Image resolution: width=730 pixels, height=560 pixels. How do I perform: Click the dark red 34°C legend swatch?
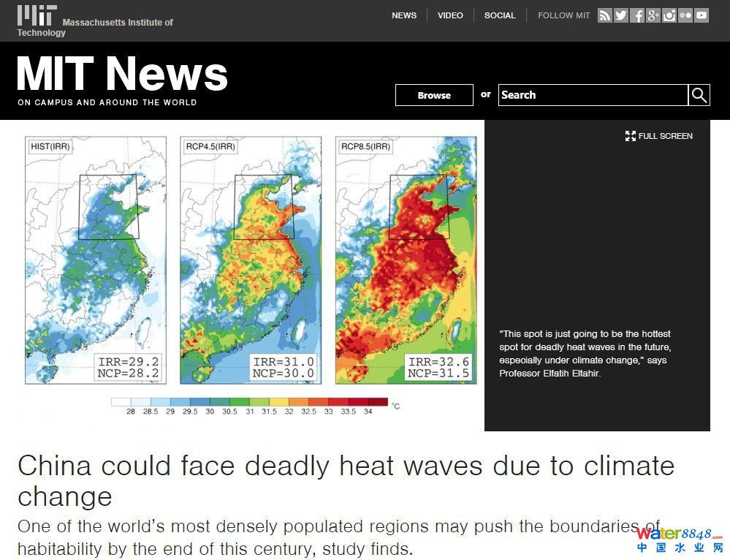coord(378,401)
